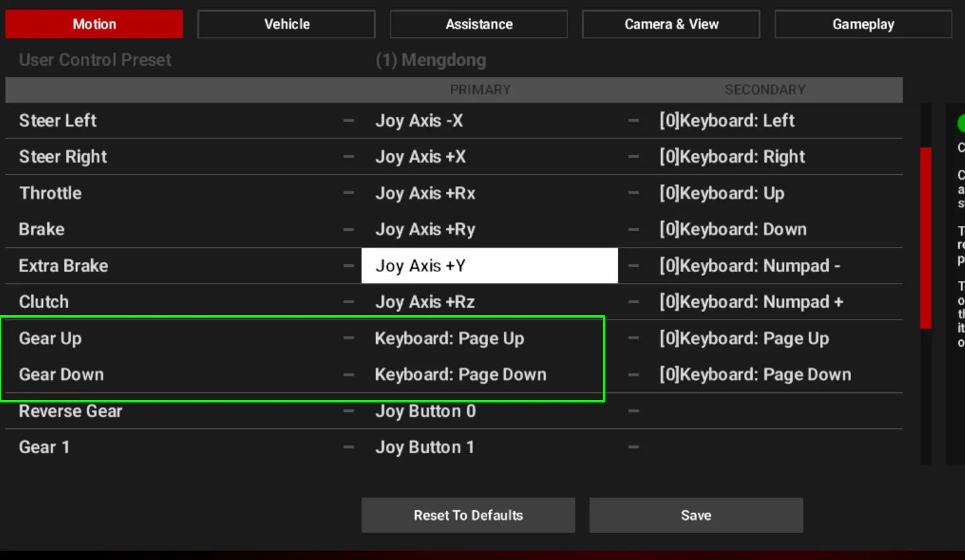
Task: Change the (1) Mengdong control preset
Action: (431, 60)
